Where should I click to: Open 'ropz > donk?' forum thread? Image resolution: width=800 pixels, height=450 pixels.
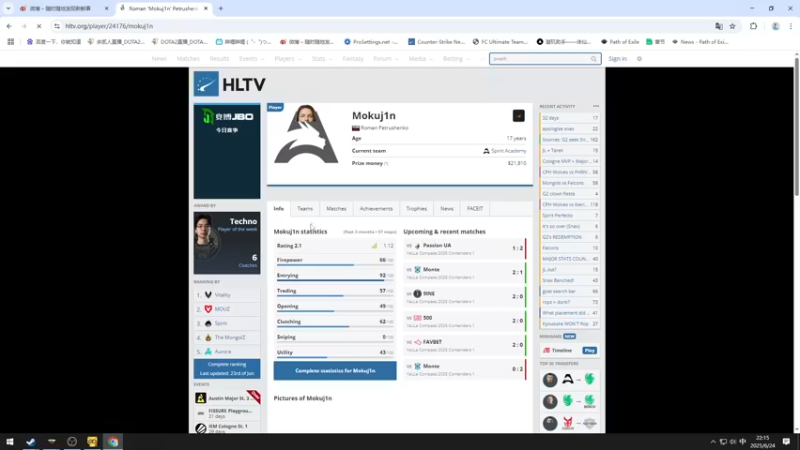click(x=569, y=302)
